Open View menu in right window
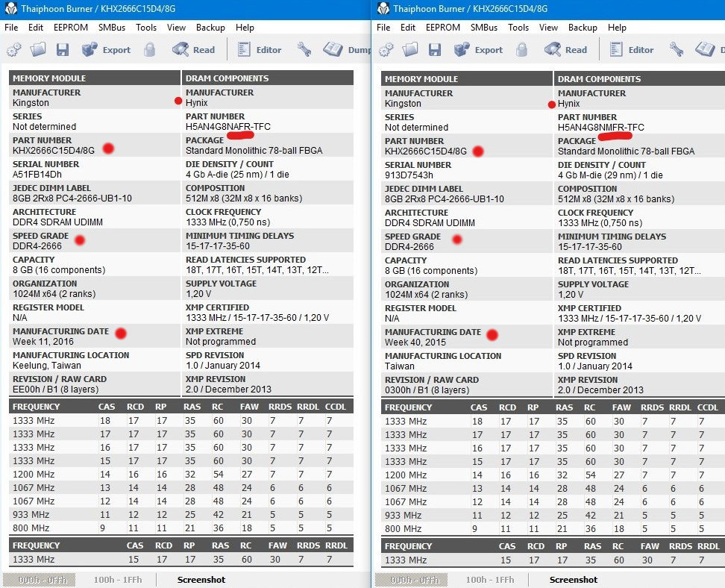Viewport: 725px width, 588px height. 548,28
